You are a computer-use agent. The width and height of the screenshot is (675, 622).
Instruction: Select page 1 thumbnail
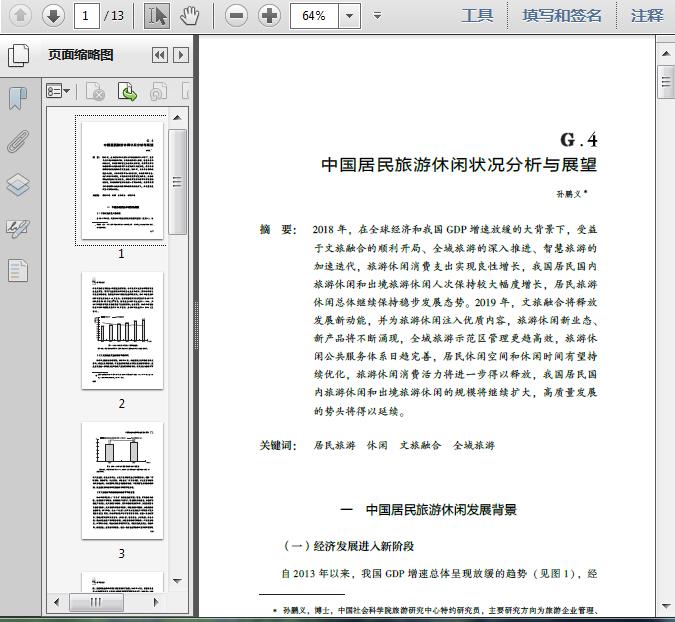(x=122, y=180)
